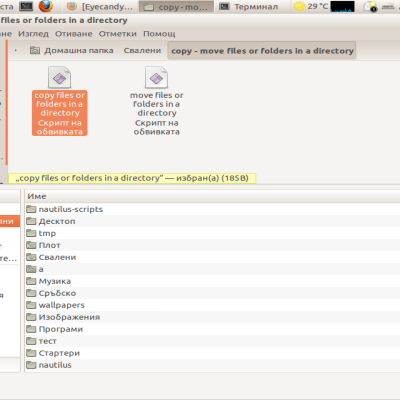
Task: Click the Стартери row name
Action: (59, 353)
